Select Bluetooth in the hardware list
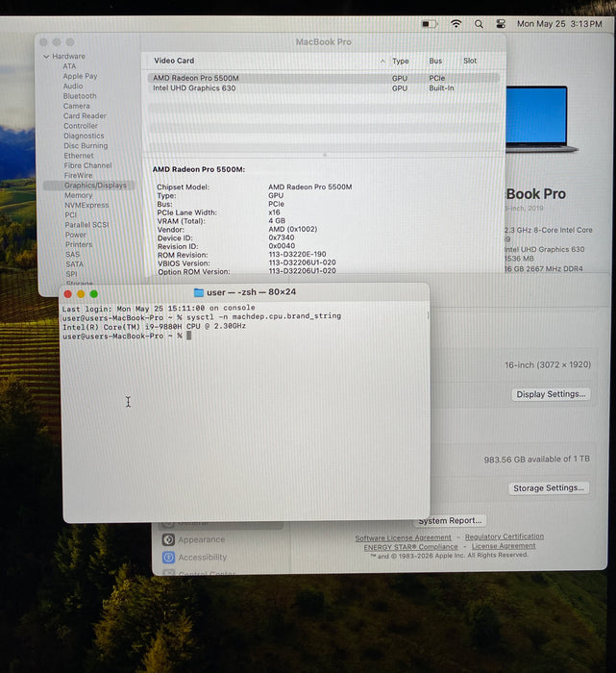 click(80, 96)
